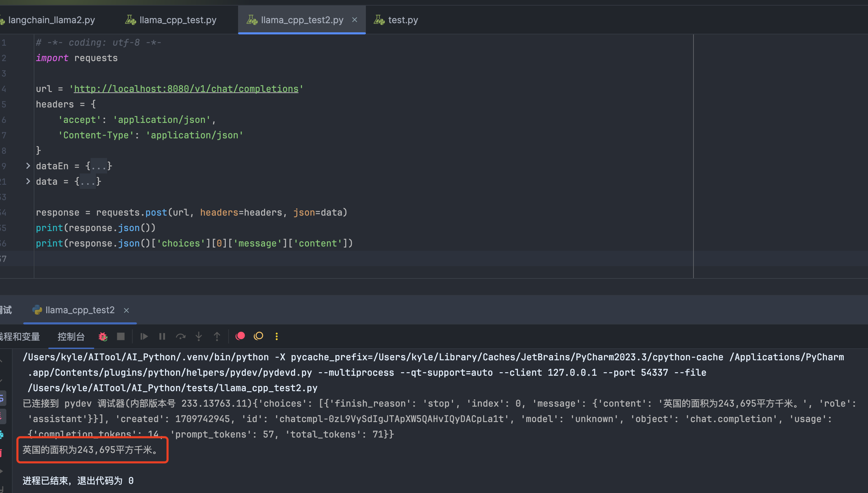The image size is (868, 493).
Task: Click the step over arrow icon
Action: [180, 336]
